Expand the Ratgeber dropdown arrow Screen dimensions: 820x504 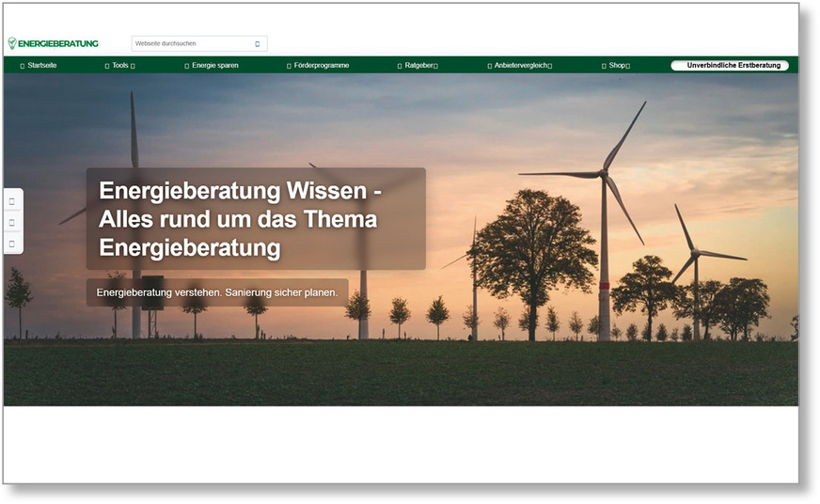pyautogui.click(x=435, y=66)
